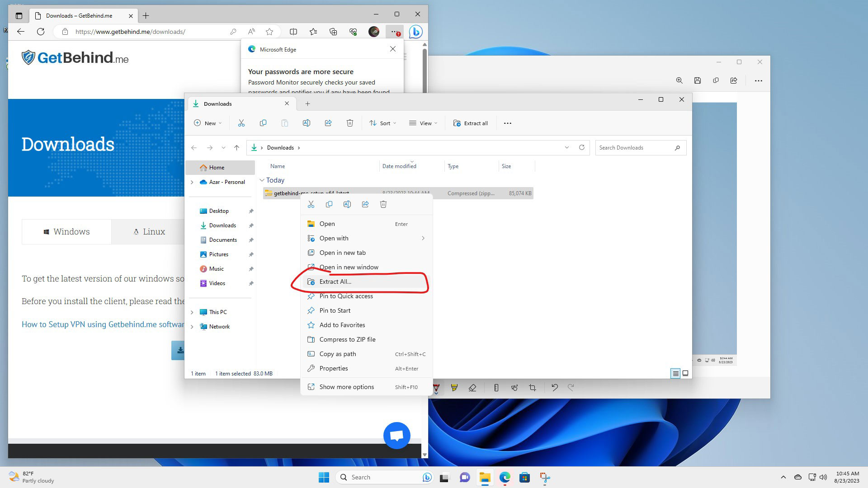Viewport: 868px width, 488px height.
Task: Click the Share icon in Explorer toolbar
Action: pyautogui.click(x=328, y=123)
